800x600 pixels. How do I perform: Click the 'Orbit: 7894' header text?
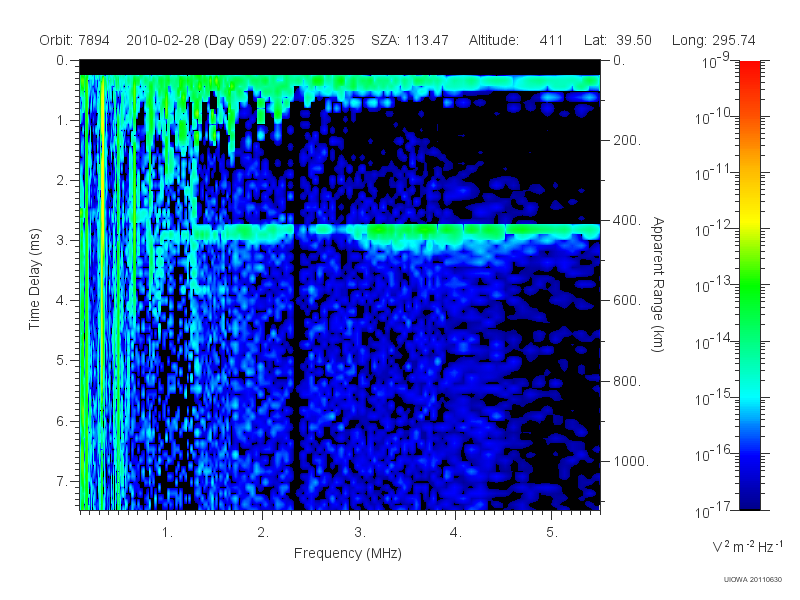pos(74,40)
